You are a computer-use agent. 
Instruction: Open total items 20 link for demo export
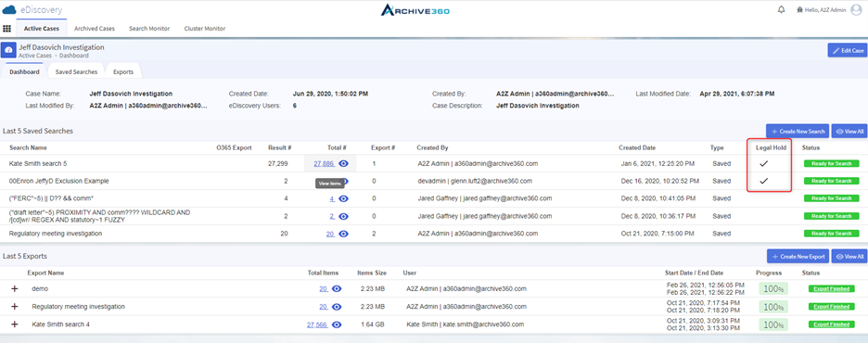tap(324, 289)
